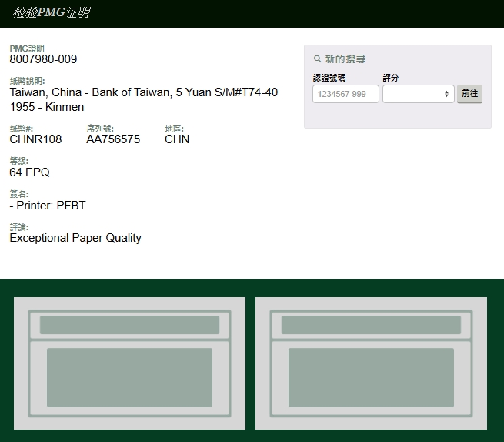
Task: Open the left banknote image placeholder
Action: pos(129,363)
